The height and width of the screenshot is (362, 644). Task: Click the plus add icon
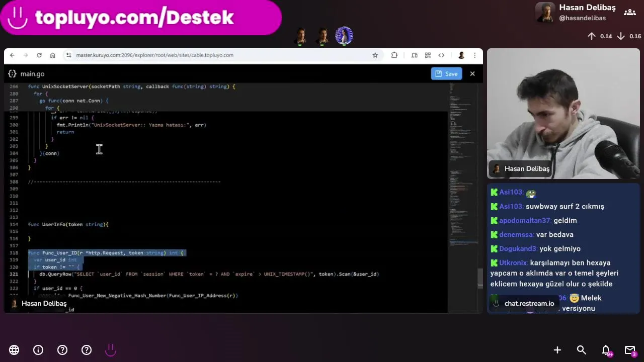point(557,350)
